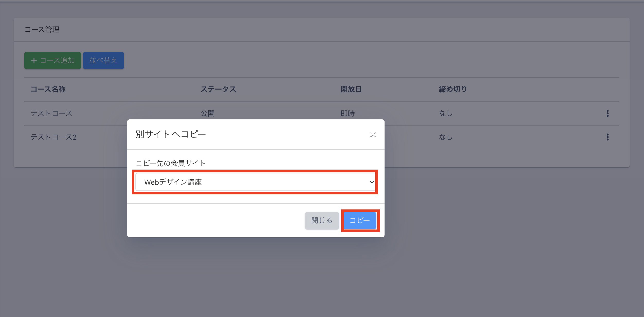This screenshot has width=644, height=317.
Task: Click the コース管理 panel heading
Action: (x=42, y=30)
